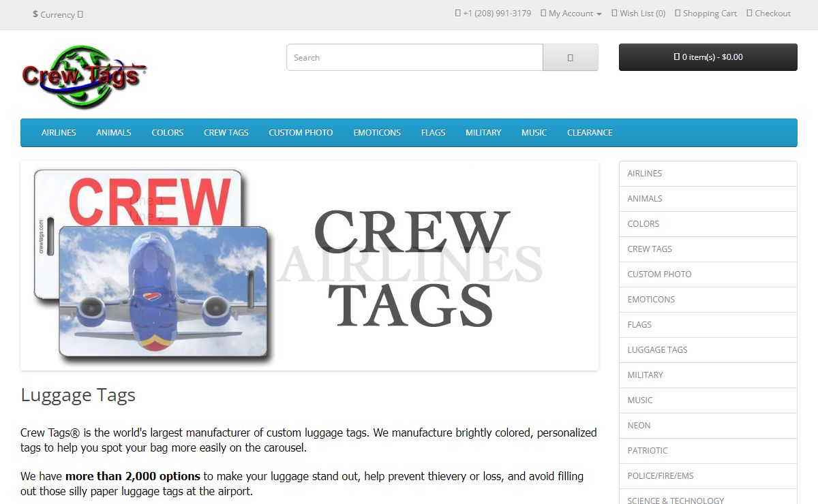The height and width of the screenshot is (504, 818).
Task: Go to Shopping Cart link
Action: click(706, 14)
